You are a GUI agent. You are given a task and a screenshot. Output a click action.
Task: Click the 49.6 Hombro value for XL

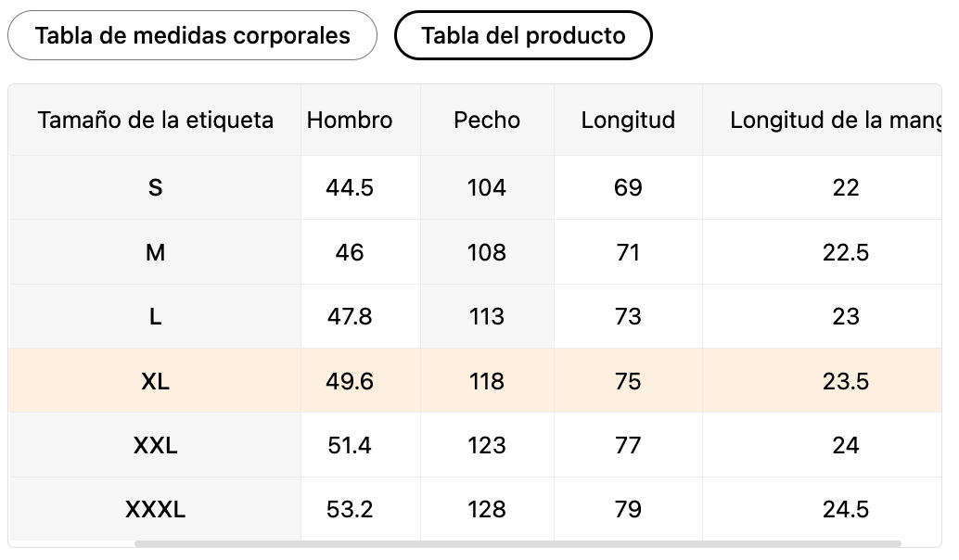pos(350,381)
